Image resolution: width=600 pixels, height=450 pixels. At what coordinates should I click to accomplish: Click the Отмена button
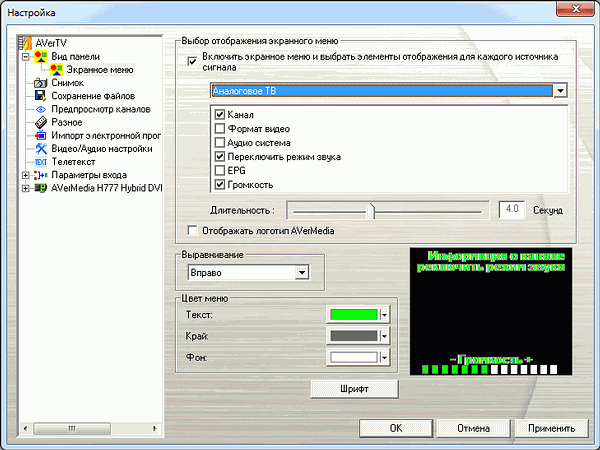[x=473, y=428]
